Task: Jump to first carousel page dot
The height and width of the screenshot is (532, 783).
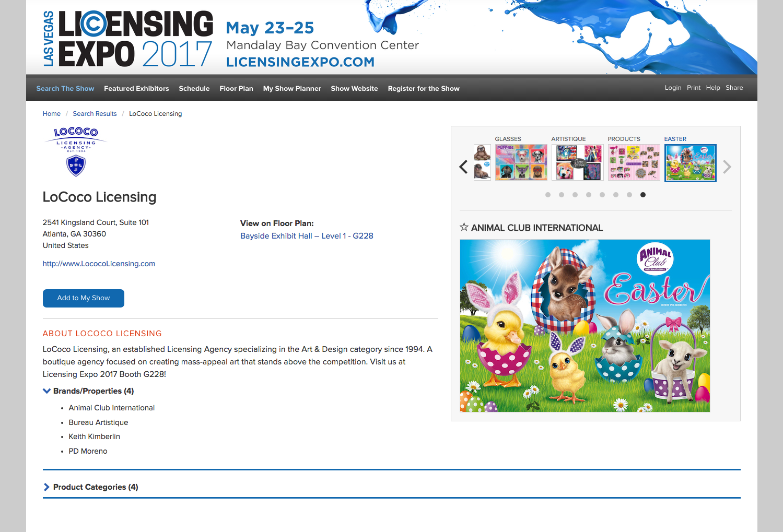Action: 548,195
